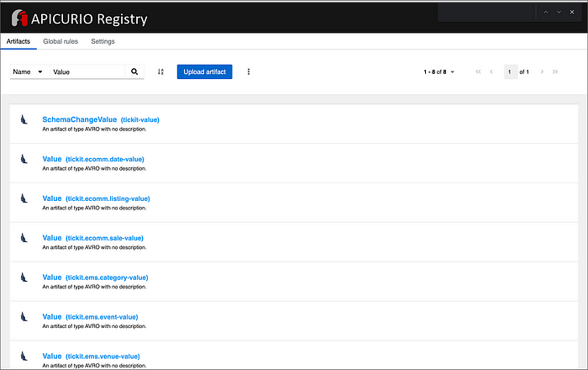
Task: Open the tickit.ecomm.sale-value artifact link
Action: 92,238
